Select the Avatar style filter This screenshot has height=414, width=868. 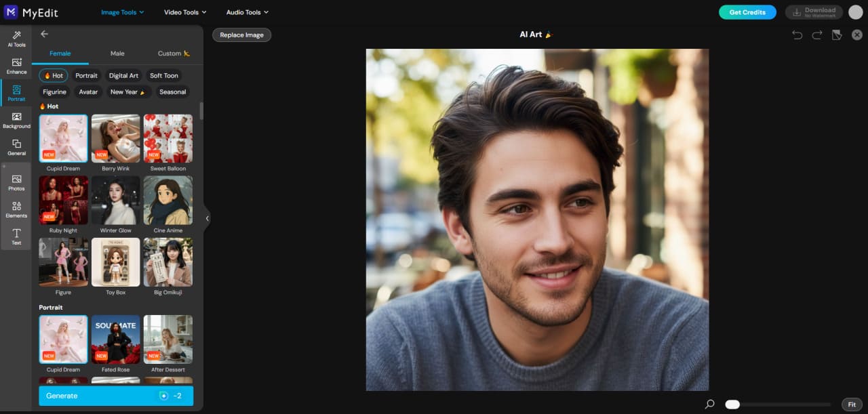point(87,91)
